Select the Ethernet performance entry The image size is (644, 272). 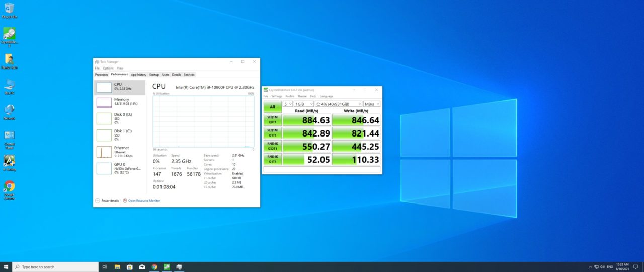click(x=120, y=151)
